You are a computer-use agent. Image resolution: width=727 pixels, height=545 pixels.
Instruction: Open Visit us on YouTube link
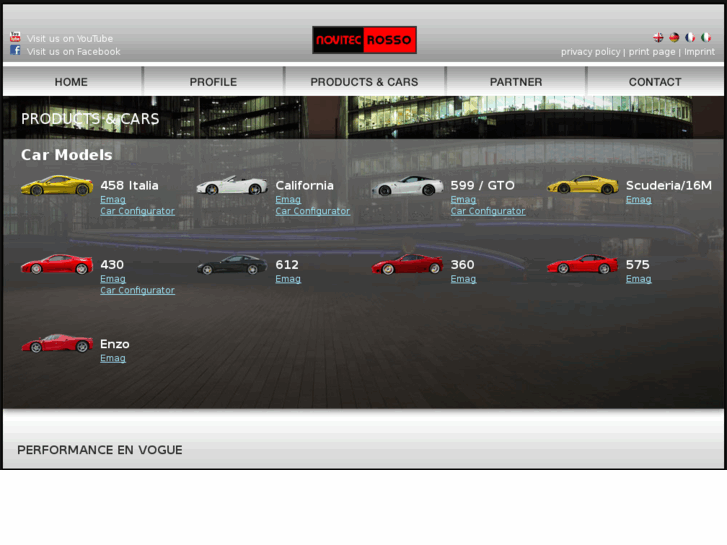coord(70,38)
